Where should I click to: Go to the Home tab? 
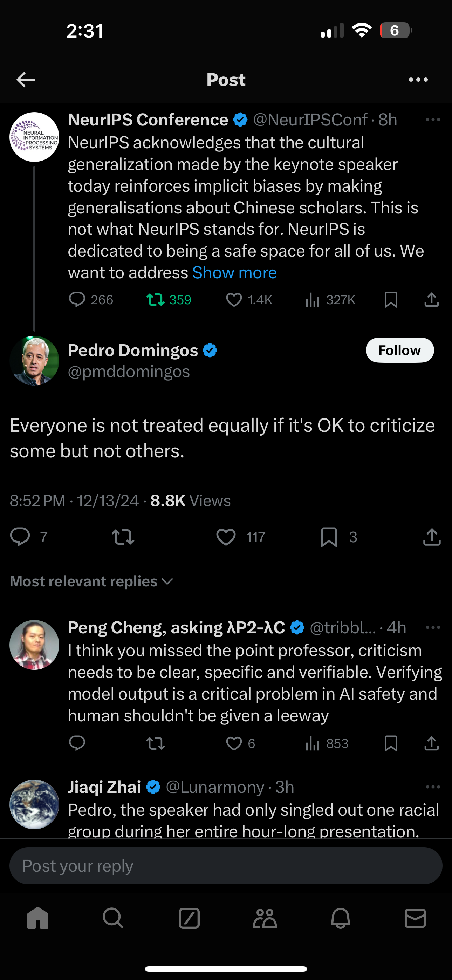coord(38,918)
